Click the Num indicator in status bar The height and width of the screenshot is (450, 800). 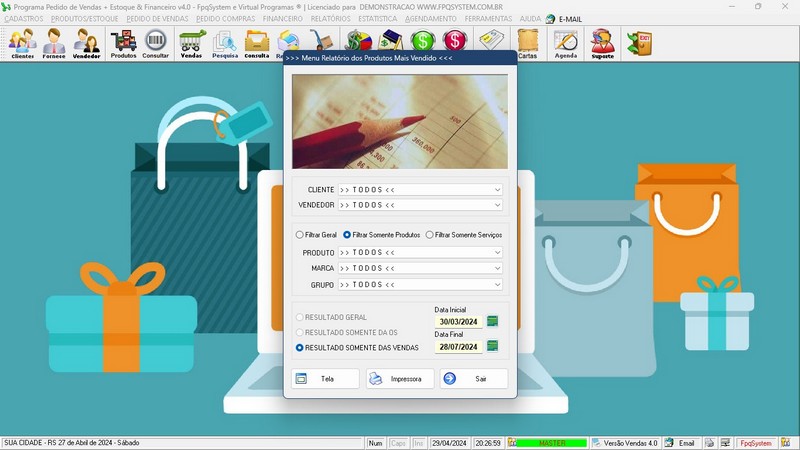376,443
